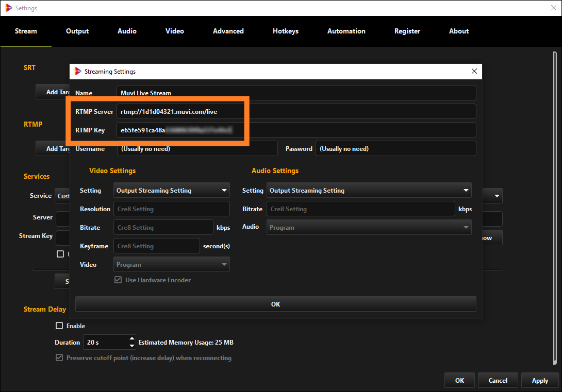The image size is (562, 392).
Task: Open the Output tab
Action: 77,31
